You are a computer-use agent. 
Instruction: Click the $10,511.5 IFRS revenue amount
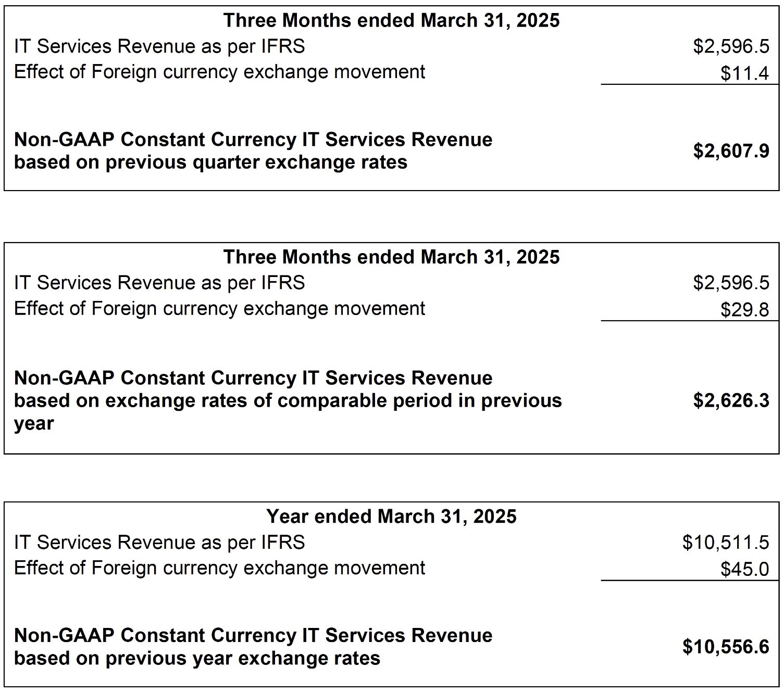pyautogui.click(x=725, y=543)
